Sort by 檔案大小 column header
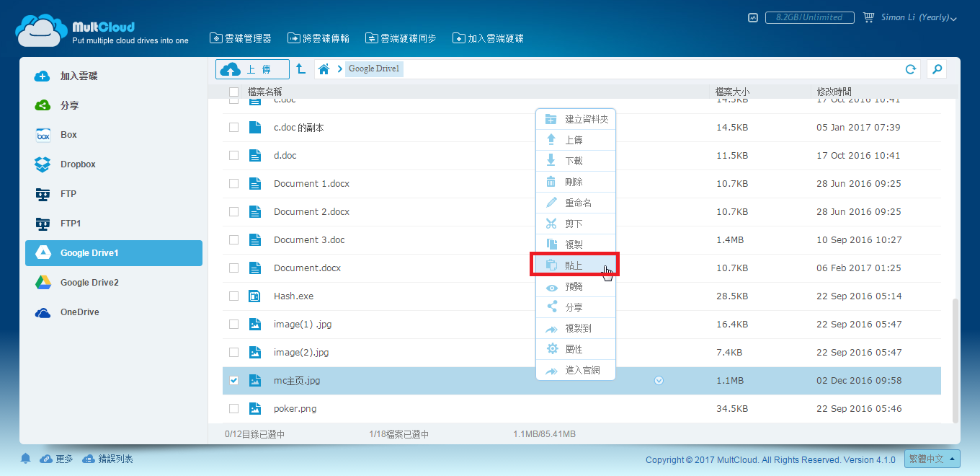This screenshot has width=980, height=476. click(x=732, y=92)
